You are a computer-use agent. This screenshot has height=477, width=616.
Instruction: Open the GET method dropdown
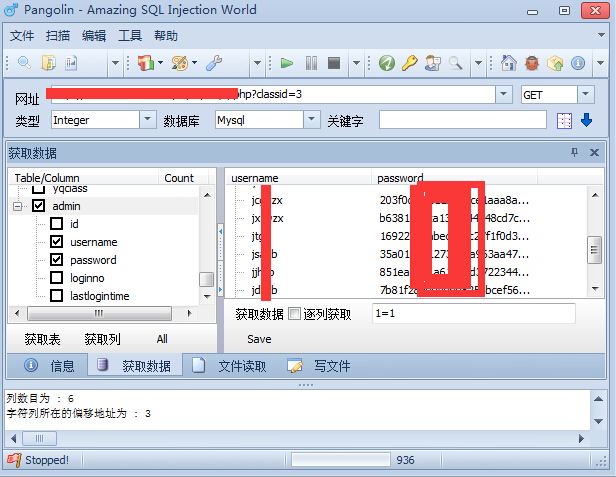coord(586,94)
